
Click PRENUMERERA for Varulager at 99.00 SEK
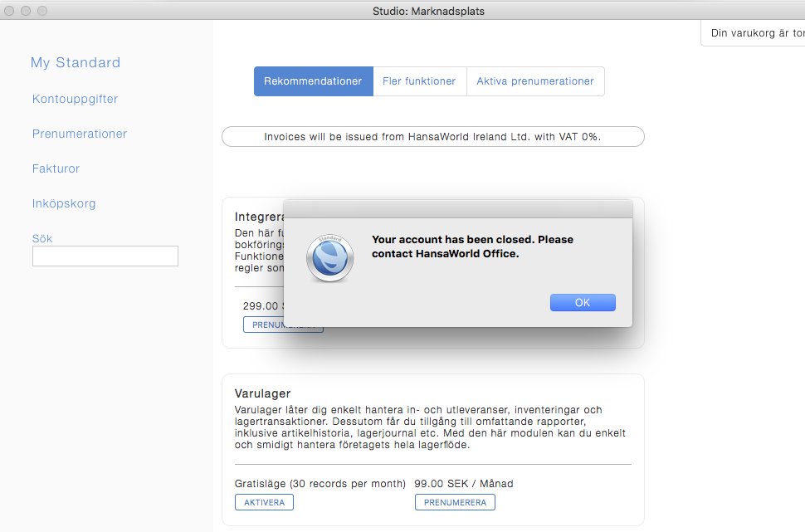pyautogui.click(x=455, y=502)
